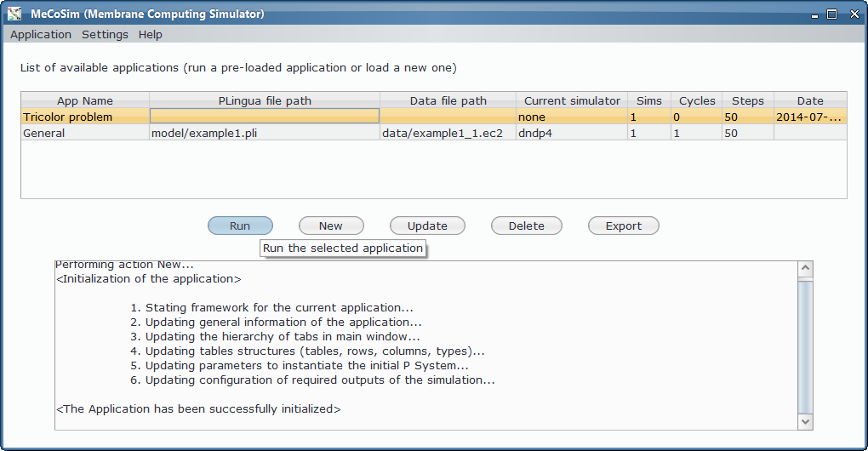The image size is (868, 451).
Task: Select the 2014-07 date cell
Action: 810,117
